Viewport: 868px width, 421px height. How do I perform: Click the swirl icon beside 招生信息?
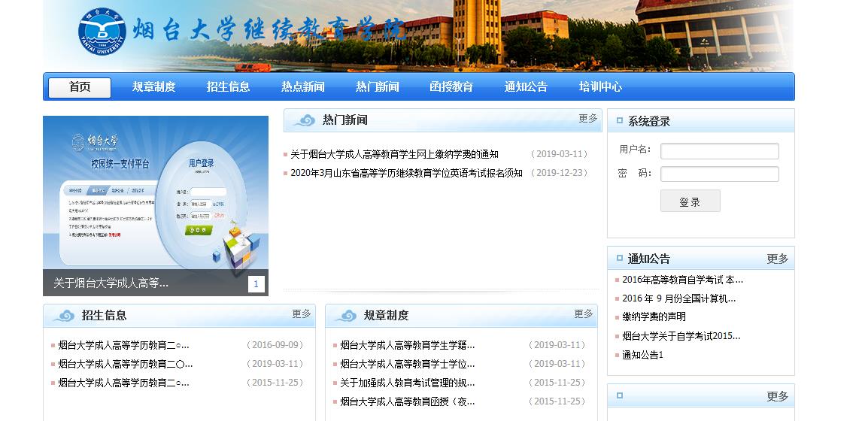coord(64,316)
